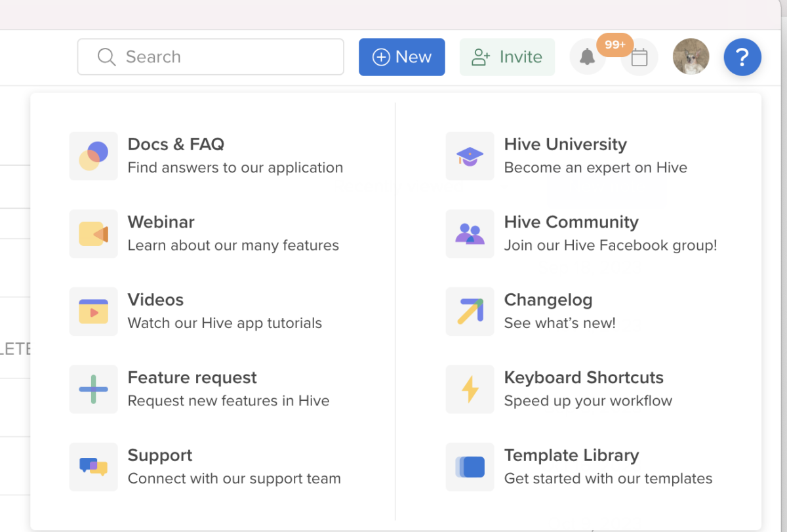Select the Videos play button icon
The image size is (787, 532).
[93, 312]
